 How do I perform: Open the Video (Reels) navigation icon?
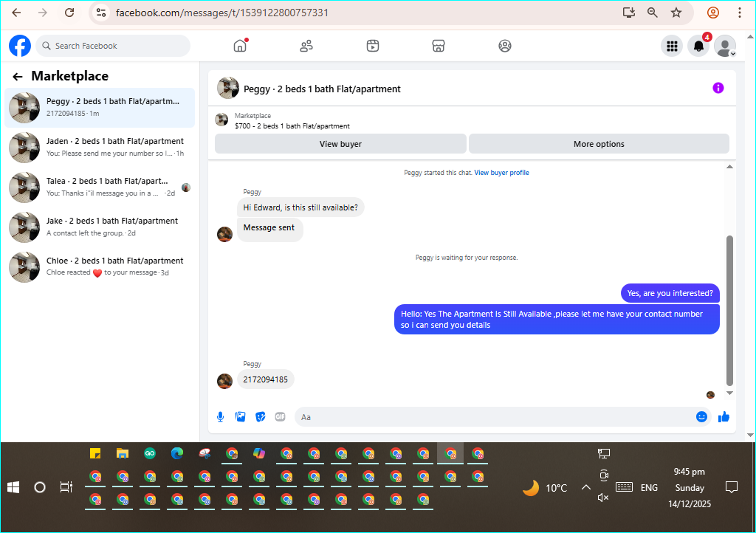373,46
